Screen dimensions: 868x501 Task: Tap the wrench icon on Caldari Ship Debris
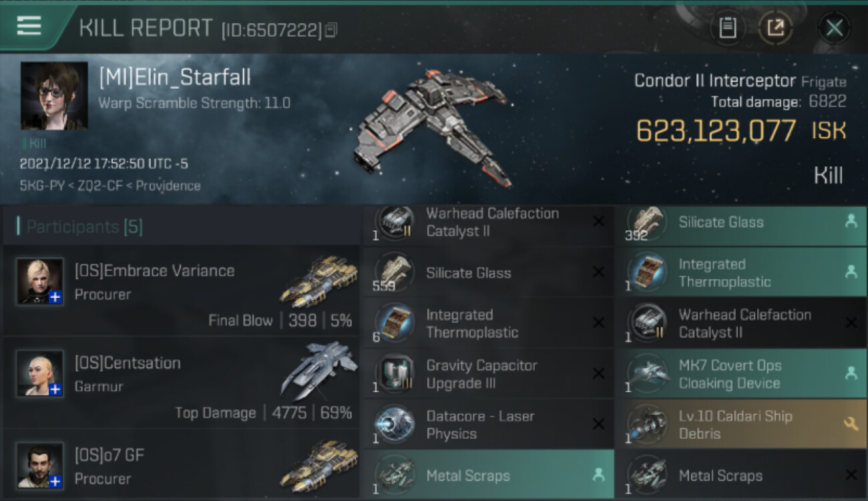pyautogui.click(x=851, y=424)
